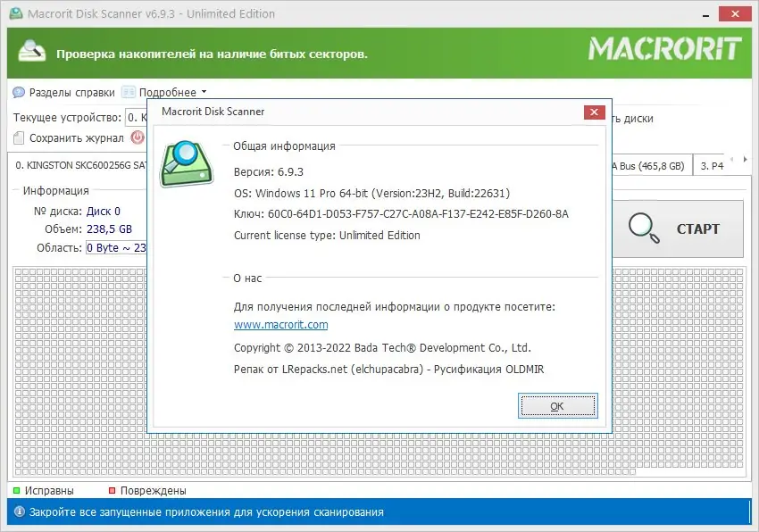Open Разделы справки help topics
This screenshot has height=532, width=759.
pyautogui.click(x=71, y=93)
